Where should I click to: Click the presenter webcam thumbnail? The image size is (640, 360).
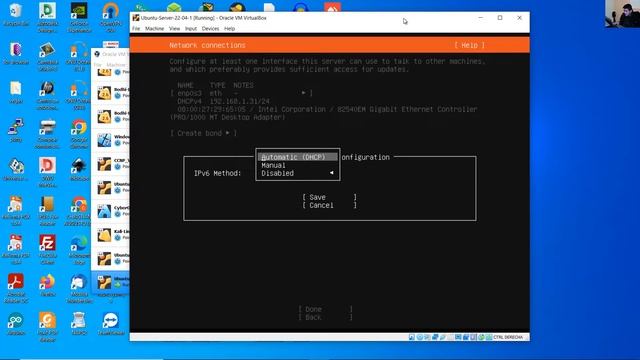click(x=622, y=13)
